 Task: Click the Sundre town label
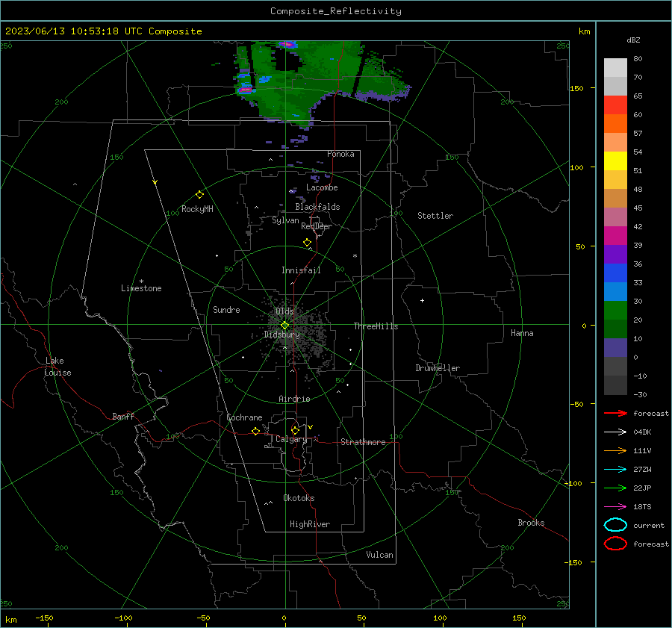click(226, 309)
